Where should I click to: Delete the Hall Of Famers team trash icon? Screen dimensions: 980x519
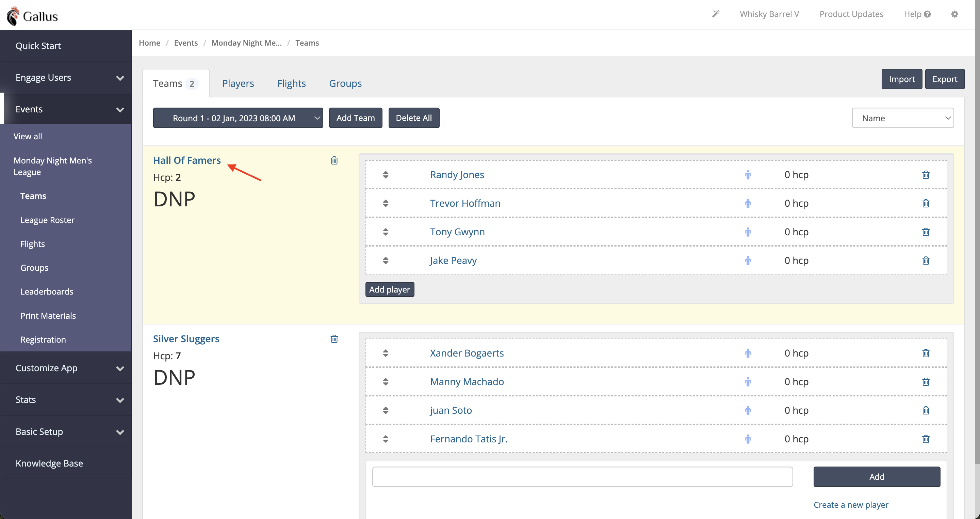tap(334, 160)
